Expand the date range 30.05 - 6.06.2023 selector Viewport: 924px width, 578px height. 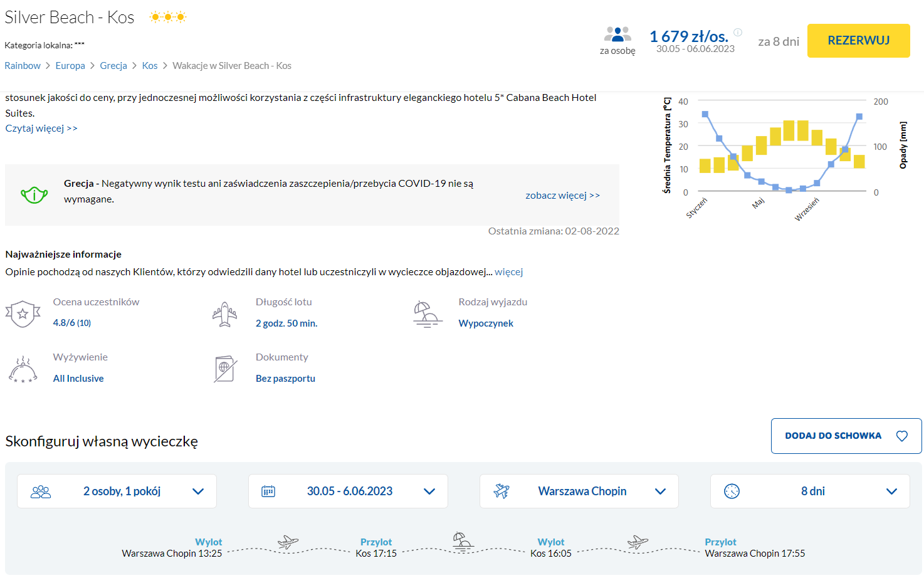[348, 491]
